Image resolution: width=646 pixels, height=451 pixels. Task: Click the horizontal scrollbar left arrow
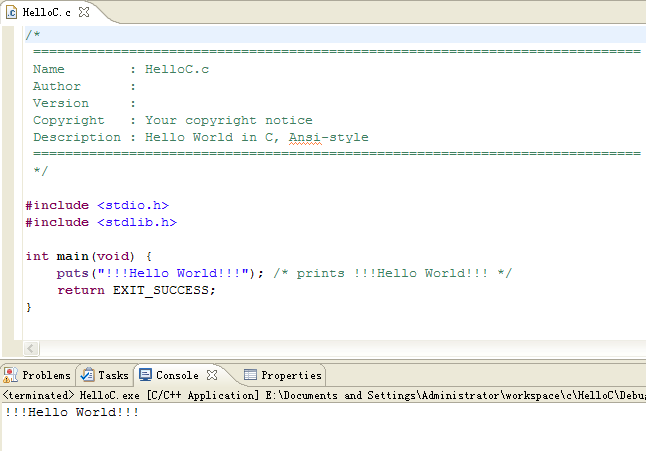(31, 348)
